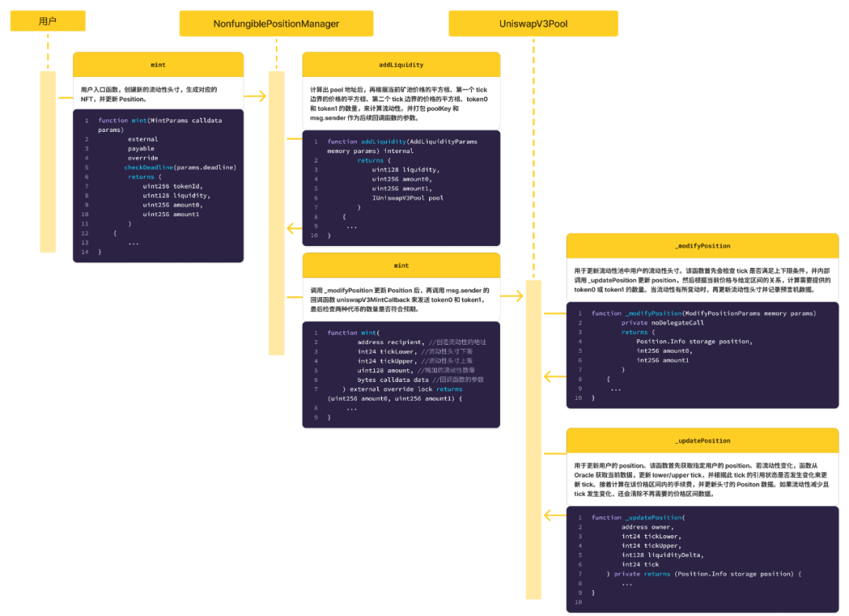Click line 'function _modifyPosition(ModifyPositionParams memory params)'
The width and height of the screenshot is (849, 616).
(704, 313)
